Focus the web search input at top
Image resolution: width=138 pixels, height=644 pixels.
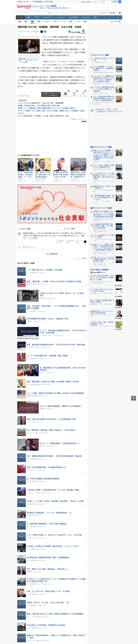[x=104, y=2]
